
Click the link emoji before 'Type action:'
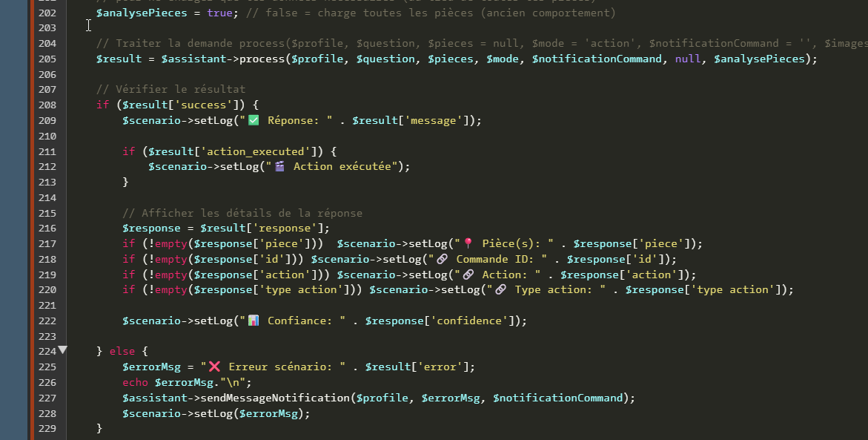click(x=500, y=289)
